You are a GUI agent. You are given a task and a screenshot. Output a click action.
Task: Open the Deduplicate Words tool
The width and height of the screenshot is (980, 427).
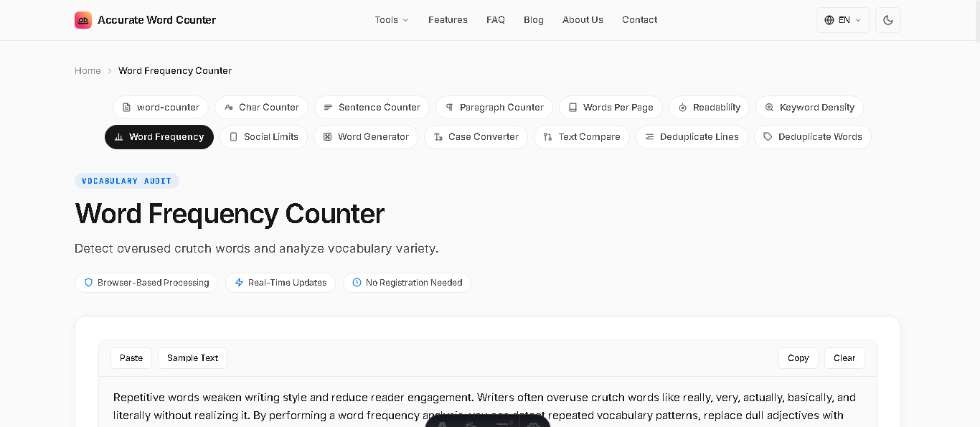click(813, 136)
